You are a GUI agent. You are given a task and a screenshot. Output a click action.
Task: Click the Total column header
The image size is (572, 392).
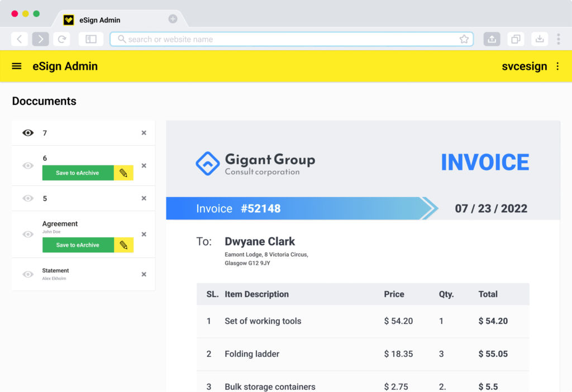[488, 294]
